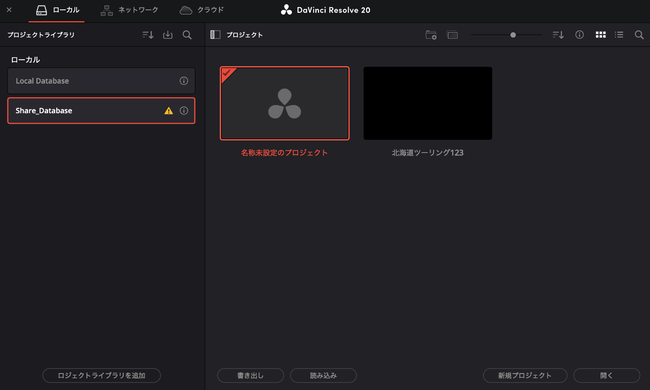Click the ローカル section header
This screenshot has width=650, height=390.
point(25,60)
